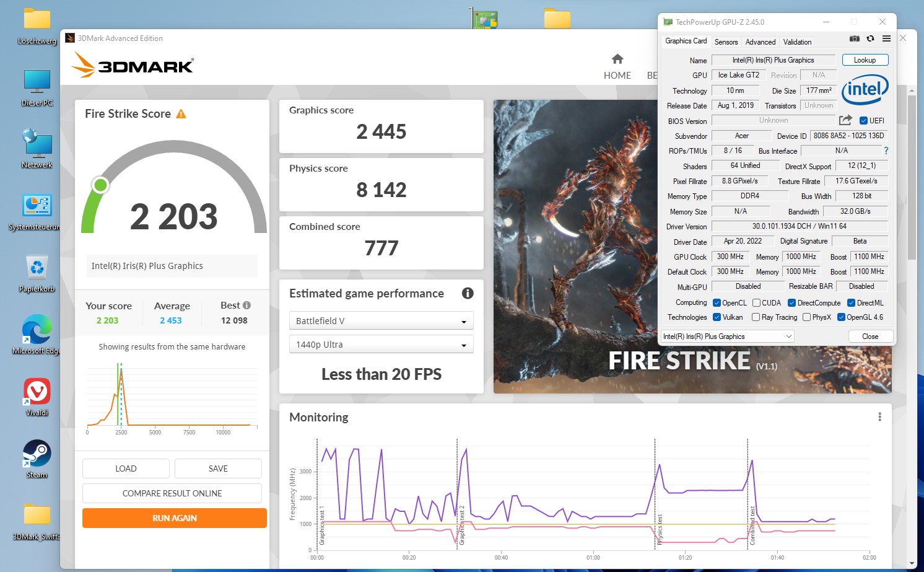Open the Battlefield V game dropdown

click(381, 320)
